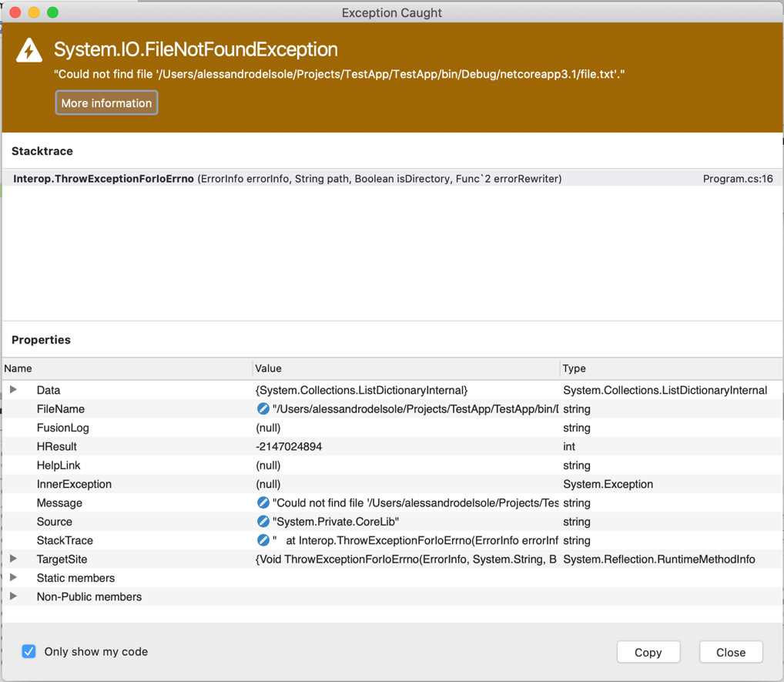Expand the Static members section
Image resolution: width=784 pixels, height=682 pixels.
coord(12,578)
